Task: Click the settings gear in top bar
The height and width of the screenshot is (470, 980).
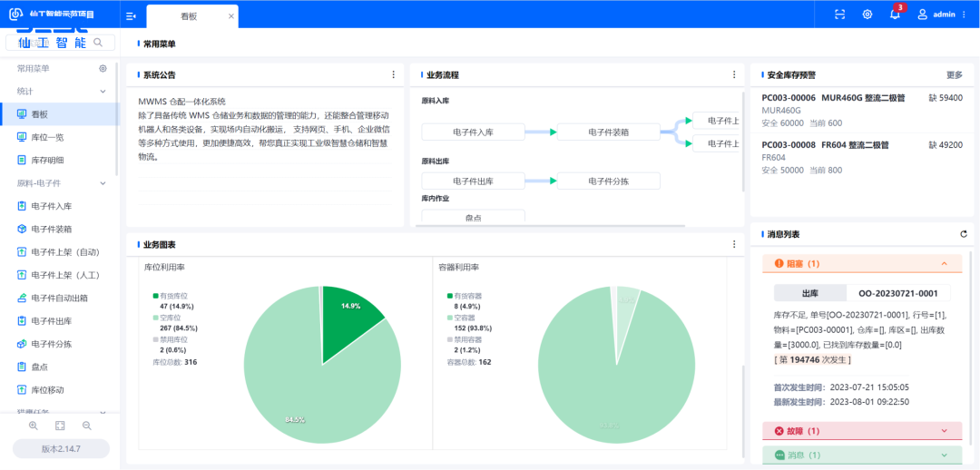Action: point(867,15)
